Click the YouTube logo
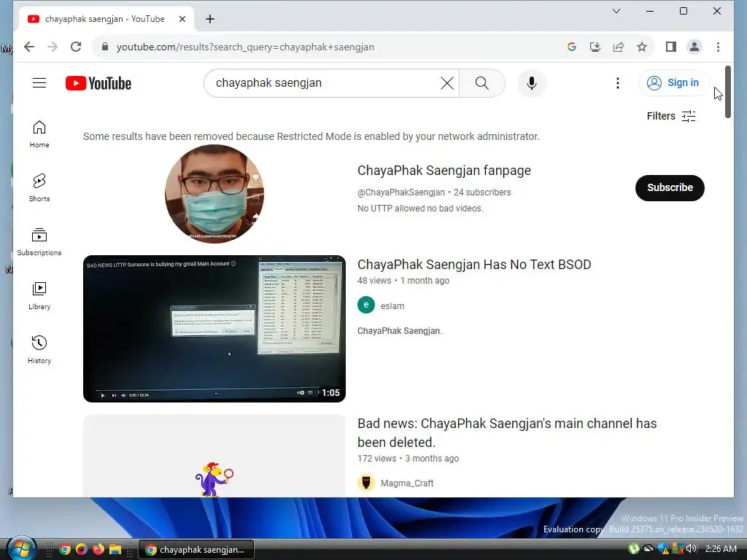 [x=98, y=83]
